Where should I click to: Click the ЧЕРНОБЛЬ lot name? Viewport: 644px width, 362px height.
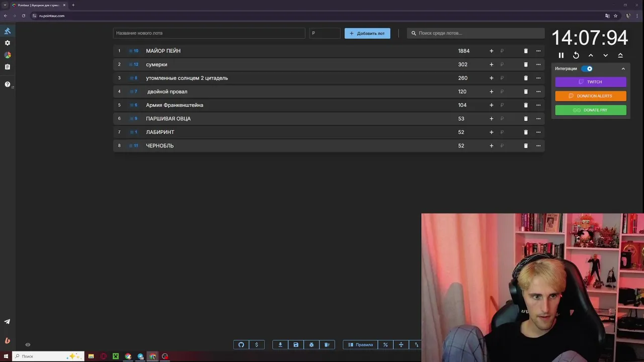click(x=160, y=146)
